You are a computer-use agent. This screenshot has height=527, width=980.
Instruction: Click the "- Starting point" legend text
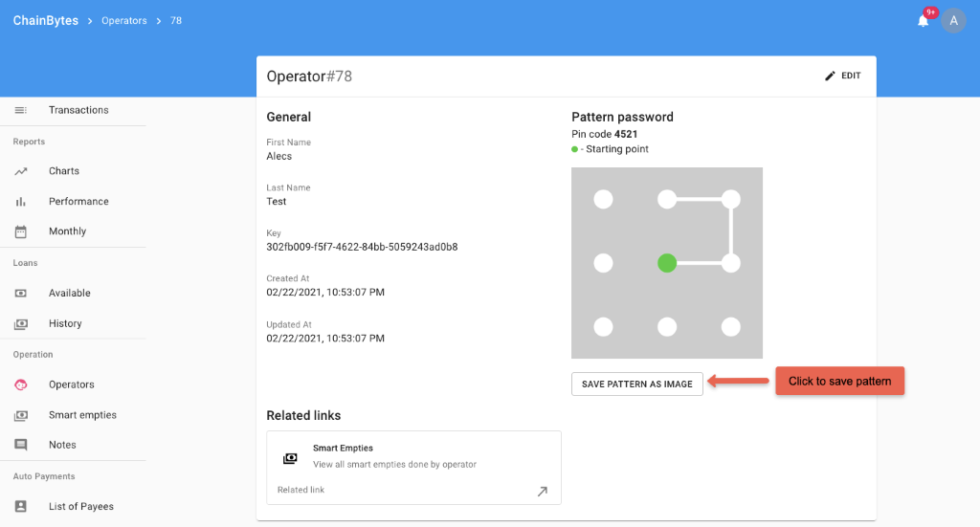click(x=614, y=148)
